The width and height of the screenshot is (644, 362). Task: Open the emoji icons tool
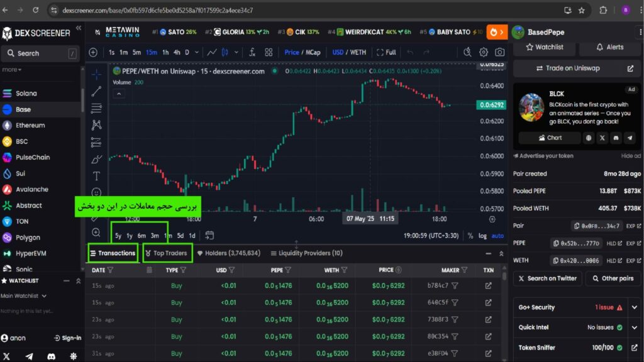(x=96, y=192)
